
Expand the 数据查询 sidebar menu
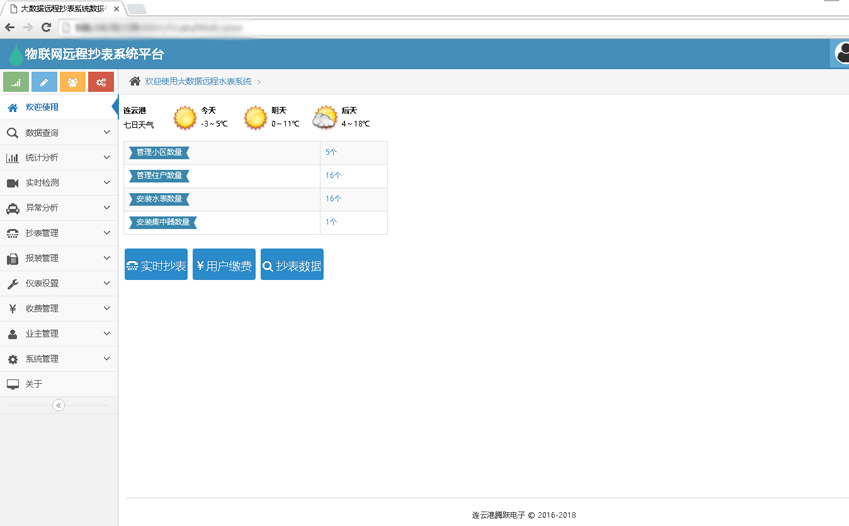(58, 133)
